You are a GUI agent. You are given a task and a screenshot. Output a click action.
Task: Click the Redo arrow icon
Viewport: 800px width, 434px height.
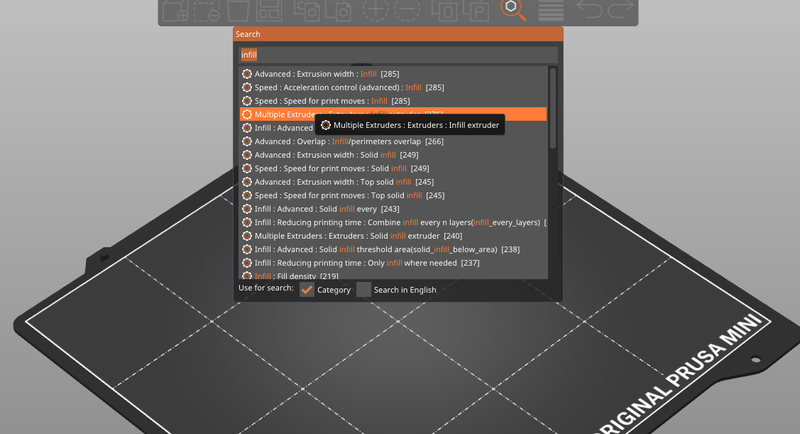620,12
